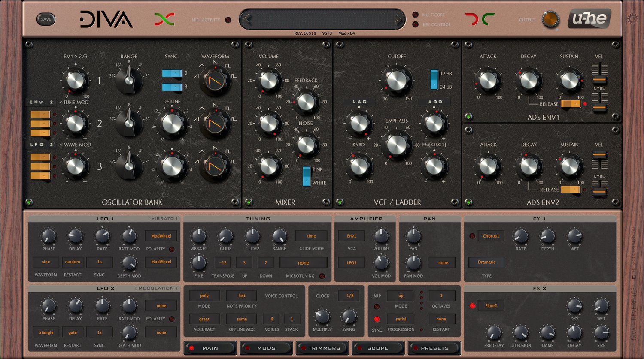The height and width of the screenshot is (359, 644).
Task: Open the PRESETS tab
Action: pyautogui.click(x=434, y=348)
